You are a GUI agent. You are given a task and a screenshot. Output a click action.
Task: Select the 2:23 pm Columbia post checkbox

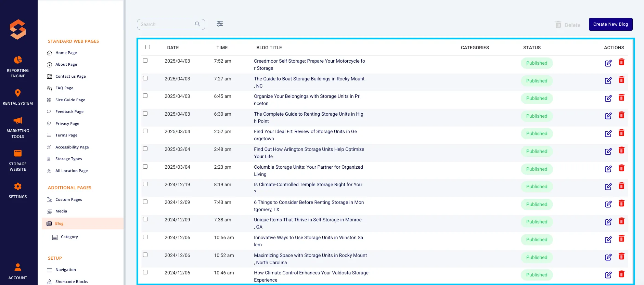click(x=145, y=167)
